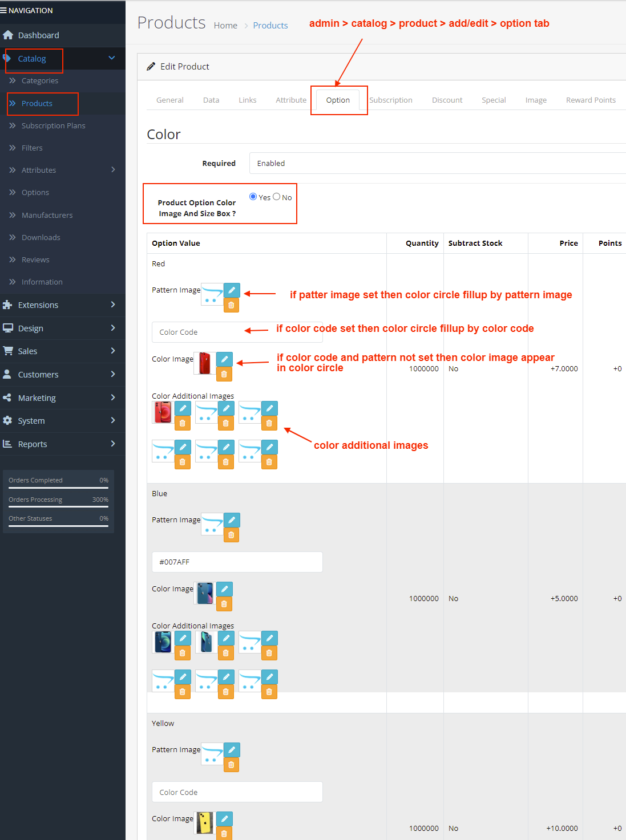626x840 pixels.
Task: Click the Red phone Color Image thumbnail
Action: coord(205,363)
